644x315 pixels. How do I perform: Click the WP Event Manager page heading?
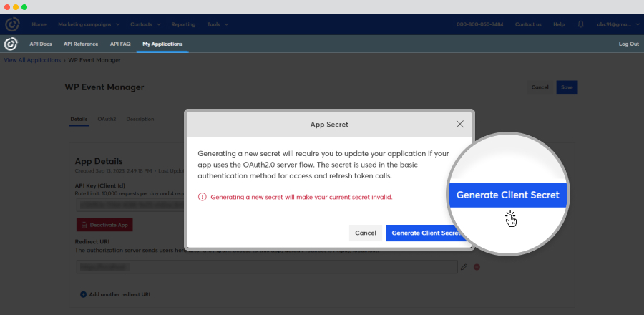pos(104,87)
